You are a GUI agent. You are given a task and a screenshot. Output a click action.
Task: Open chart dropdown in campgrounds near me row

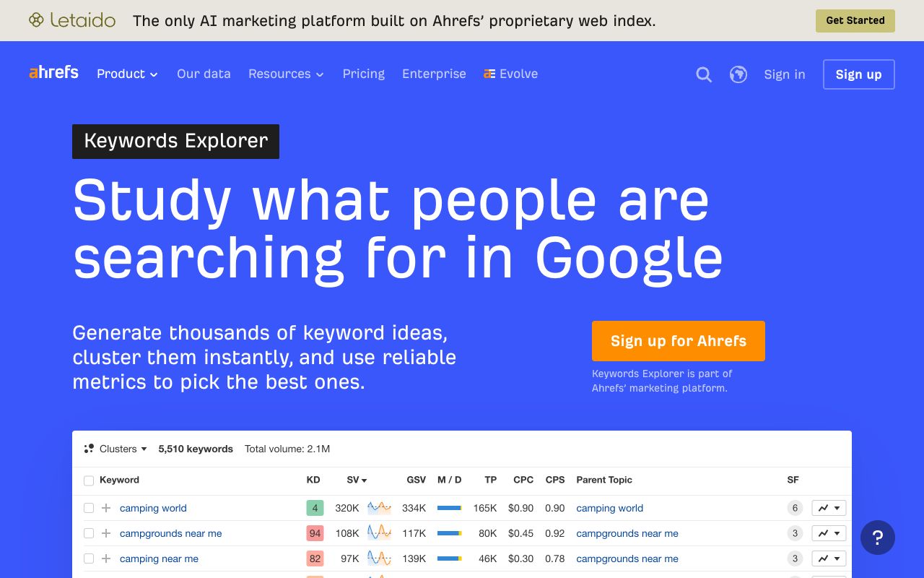coord(829,533)
